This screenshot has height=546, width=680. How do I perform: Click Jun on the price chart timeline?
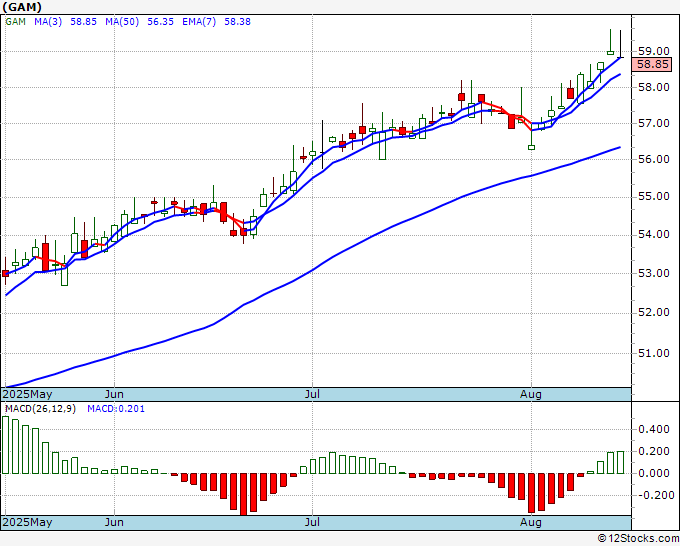coord(114,394)
